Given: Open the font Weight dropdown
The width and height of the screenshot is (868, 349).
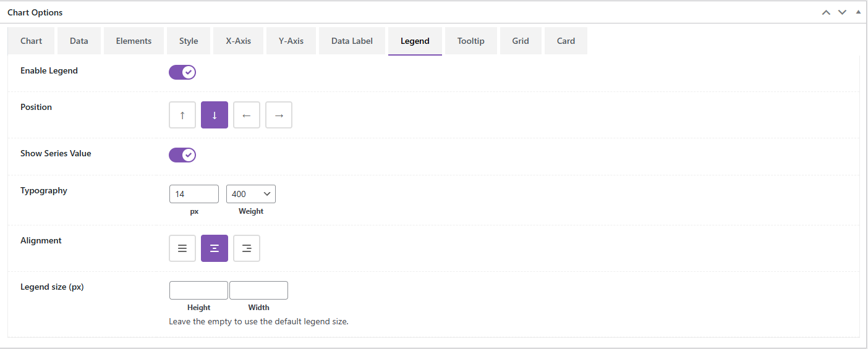Looking at the screenshot, I should tap(251, 194).
